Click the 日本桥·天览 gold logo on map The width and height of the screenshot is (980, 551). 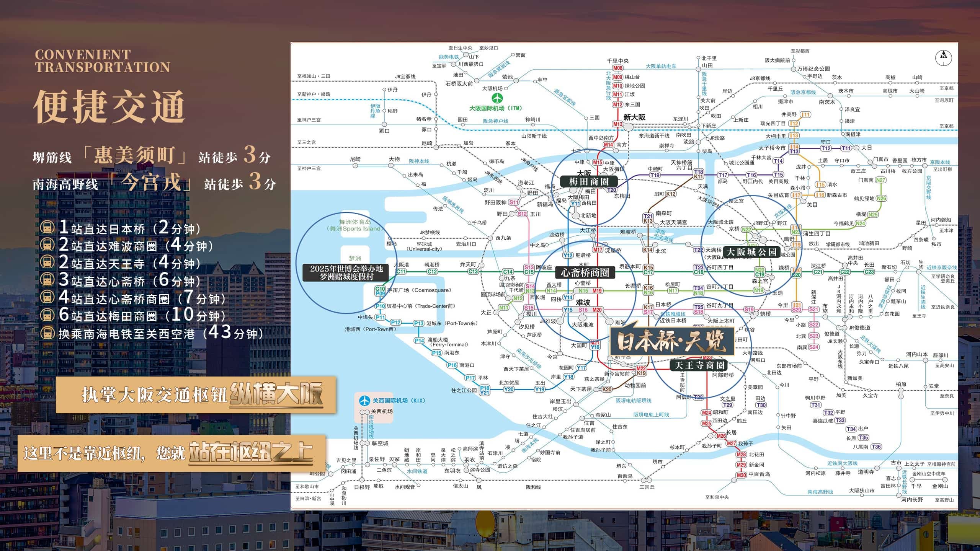pos(672,341)
